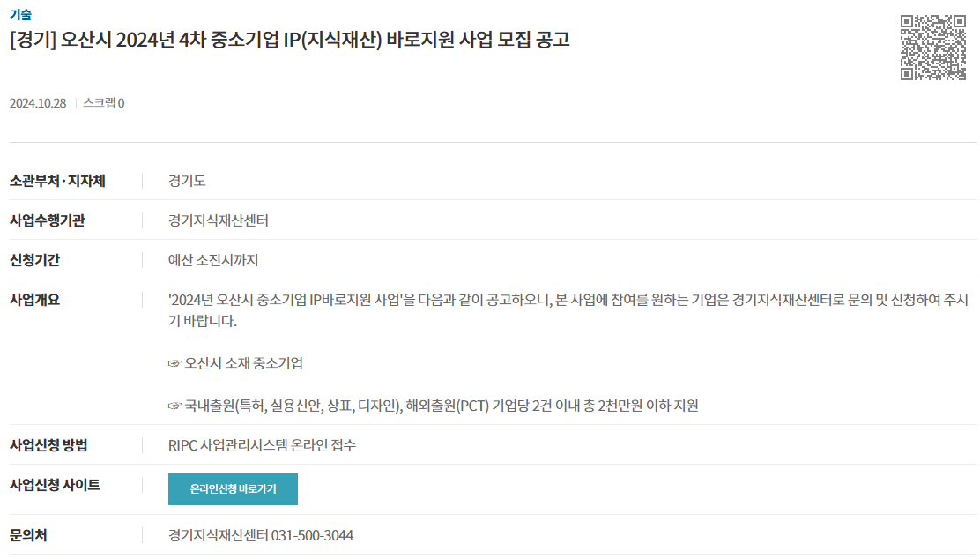Click the 스크랩 0 counter
The width and height of the screenshot is (980, 559).
click(x=104, y=103)
